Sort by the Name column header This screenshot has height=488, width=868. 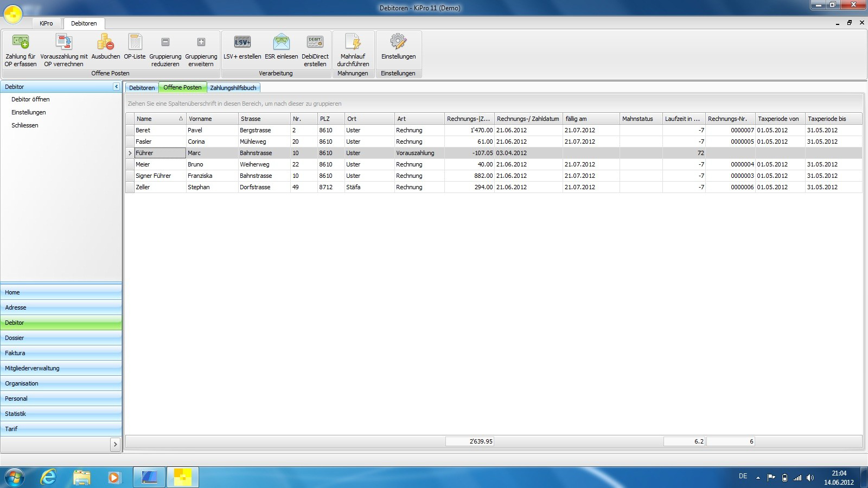[157, 119]
